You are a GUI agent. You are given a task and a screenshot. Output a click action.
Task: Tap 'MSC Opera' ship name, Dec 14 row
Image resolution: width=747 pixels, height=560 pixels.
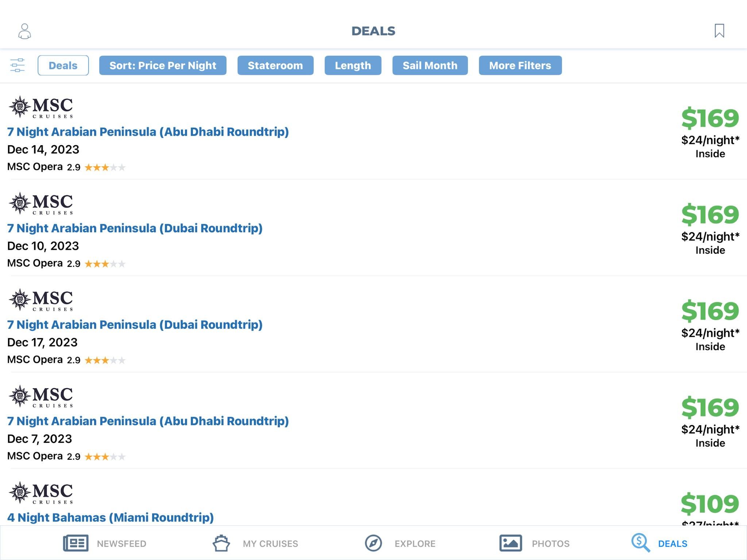click(x=35, y=167)
